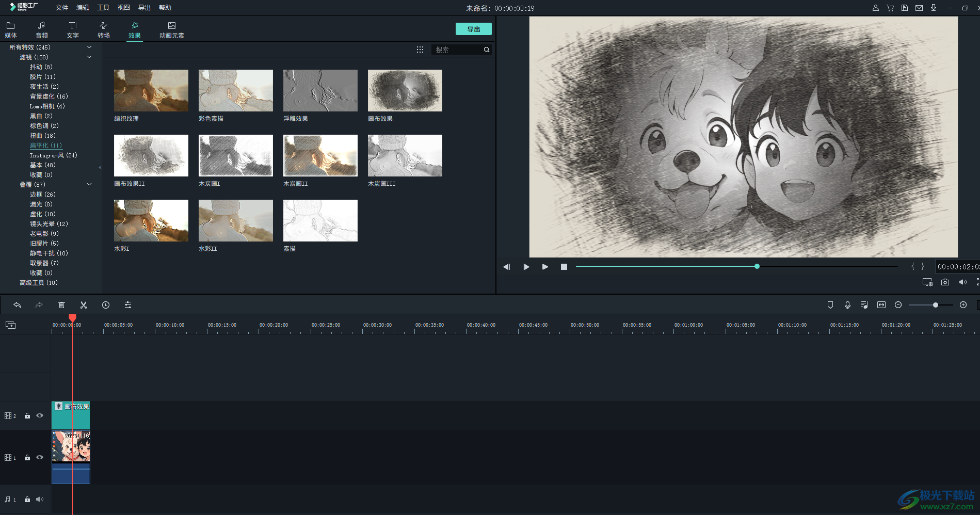Open the 文件 menu
This screenshot has width=980, height=515.
click(62, 8)
